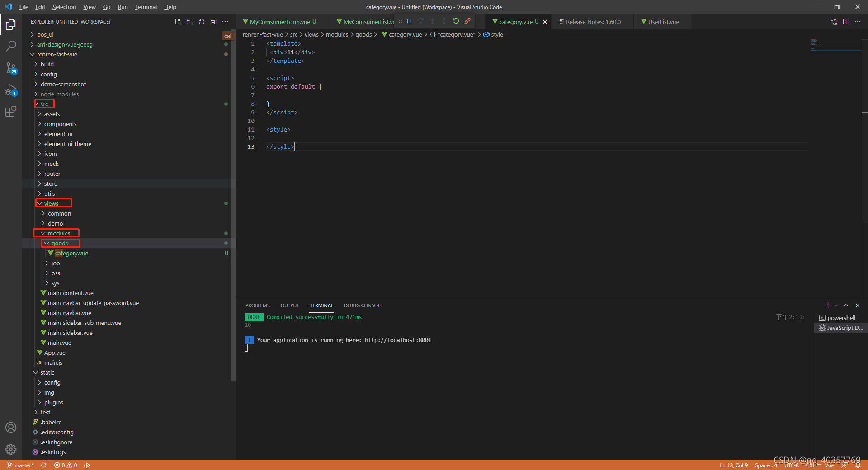The width and height of the screenshot is (868, 470).
Task: Close the category.vue editor tab
Action: [x=545, y=22]
